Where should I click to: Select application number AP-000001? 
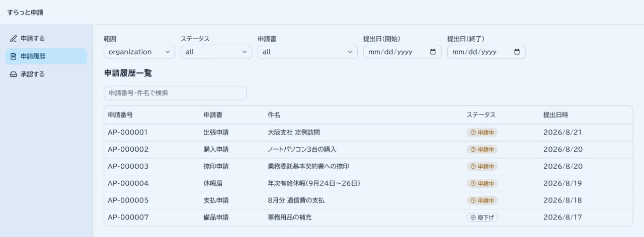(x=128, y=133)
